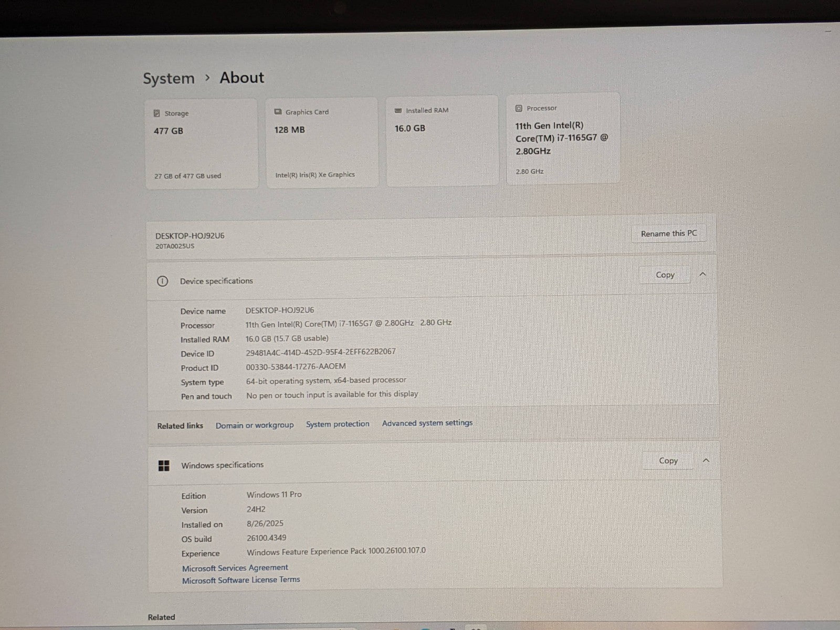Click the Storage drive icon
This screenshot has height=630, width=840.
coord(156,113)
